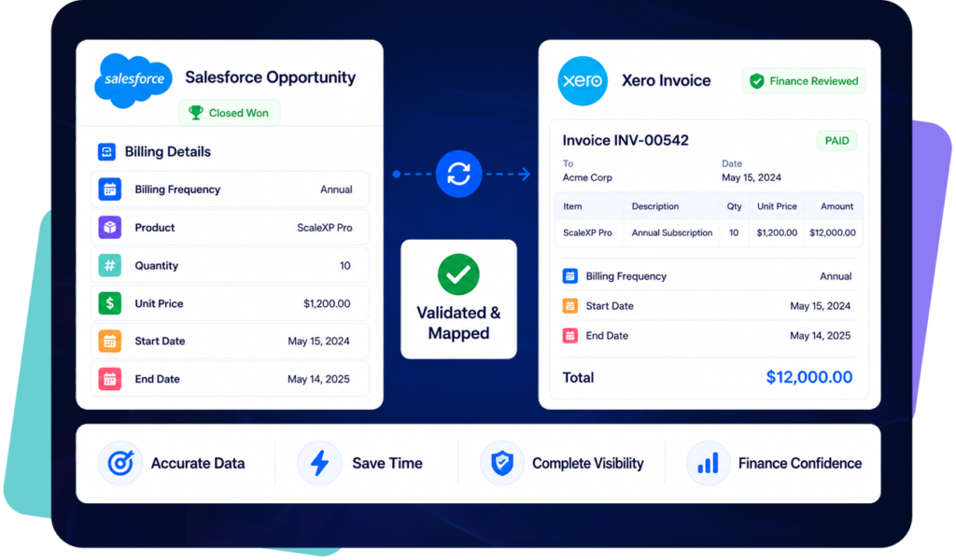Click the Xero Invoice title
The image size is (956, 560).
[666, 80]
